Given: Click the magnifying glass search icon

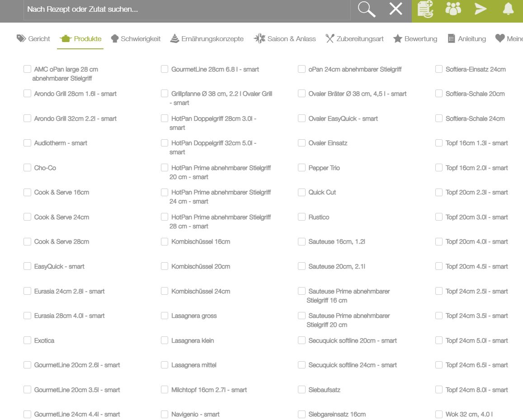Looking at the screenshot, I should tap(367, 9).
